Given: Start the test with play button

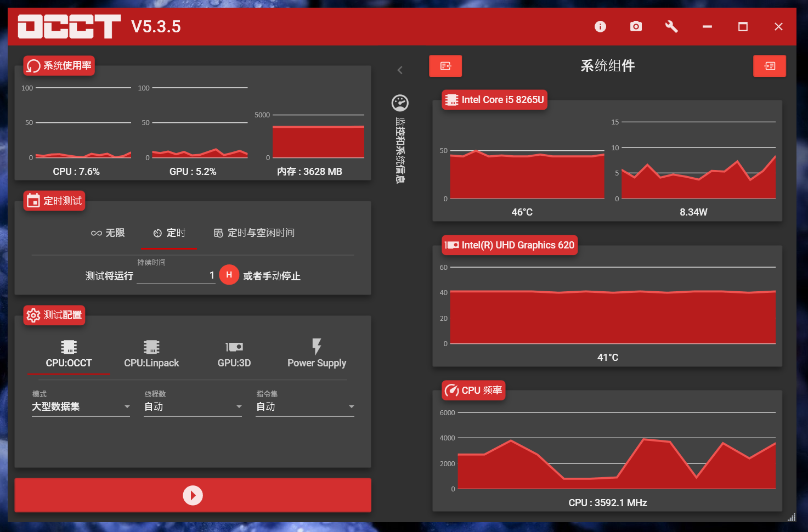Looking at the screenshot, I should [193, 495].
